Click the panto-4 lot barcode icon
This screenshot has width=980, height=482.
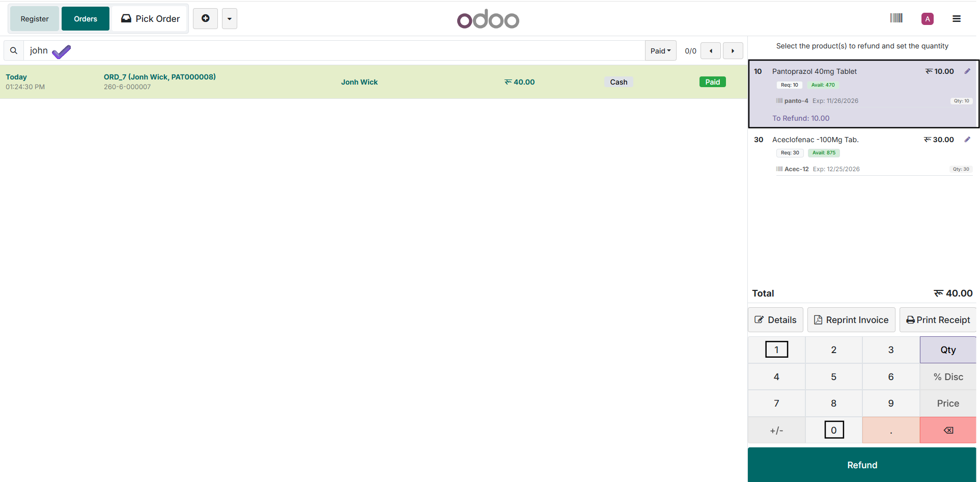[779, 101]
